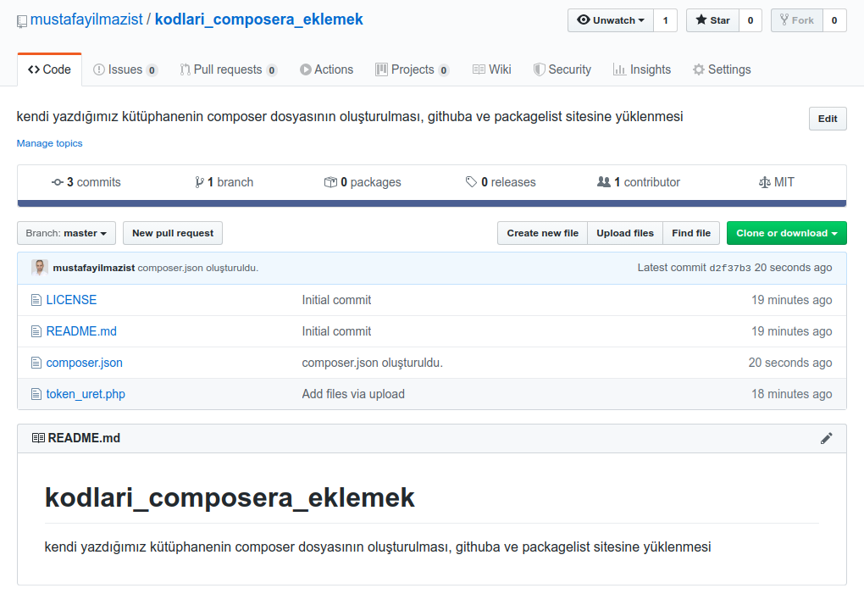Click the pencil icon to edit README

[x=826, y=439]
